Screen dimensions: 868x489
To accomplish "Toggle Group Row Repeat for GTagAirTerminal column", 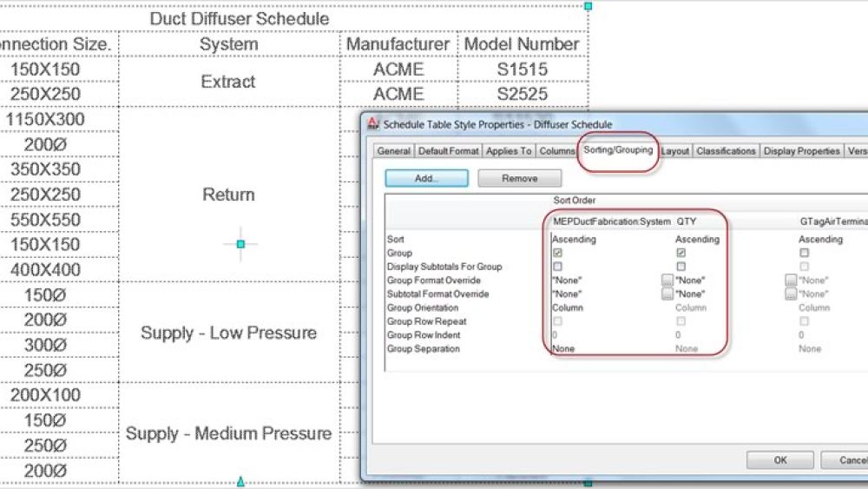I will click(805, 321).
